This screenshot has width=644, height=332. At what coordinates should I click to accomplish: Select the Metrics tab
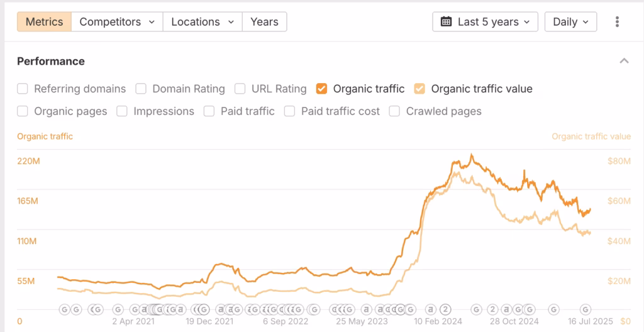45,22
